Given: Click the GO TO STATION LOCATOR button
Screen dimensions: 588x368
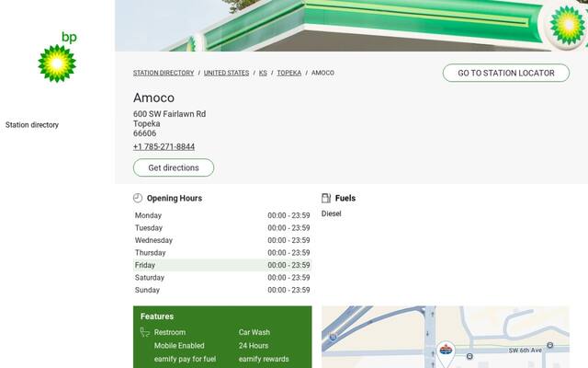Looking at the screenshot, I should pos(506,73).
